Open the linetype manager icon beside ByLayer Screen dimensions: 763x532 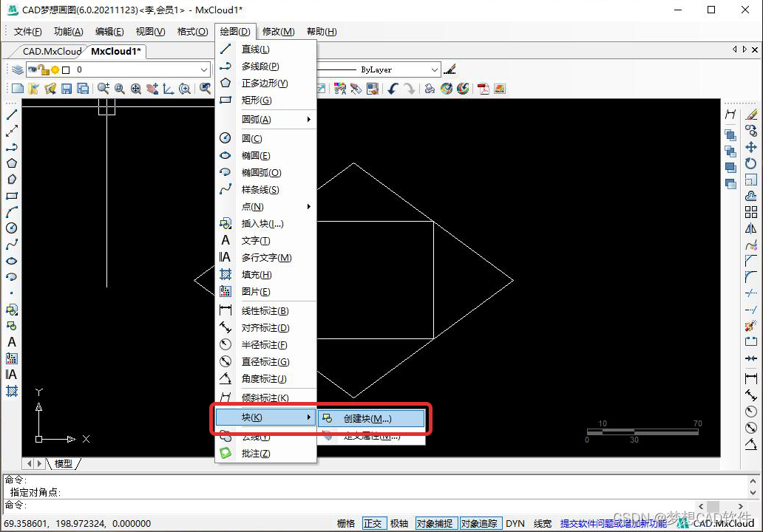pyautogui.click(x=450, y=69)
